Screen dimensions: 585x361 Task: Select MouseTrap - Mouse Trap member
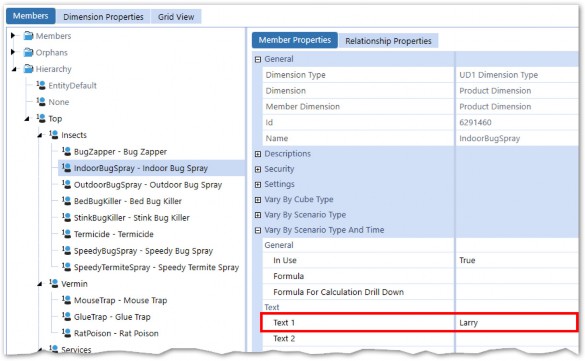pyautogui.click(x=121, y=300)
